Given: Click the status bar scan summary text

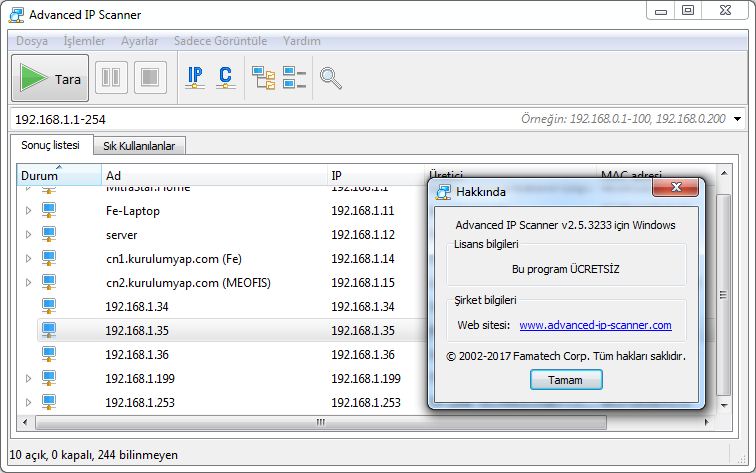Looking at the screenshot, I should click(94, 455).
